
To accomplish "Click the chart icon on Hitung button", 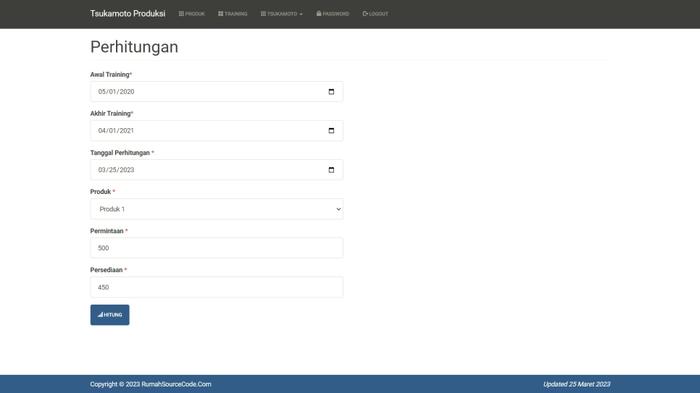I will click(x=100, y=314).
